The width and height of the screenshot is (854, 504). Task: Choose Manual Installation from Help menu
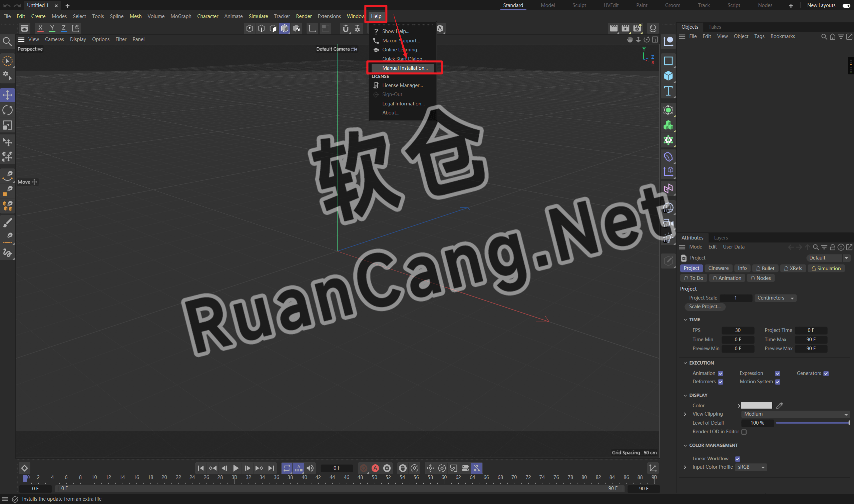[x=404, y=68]
